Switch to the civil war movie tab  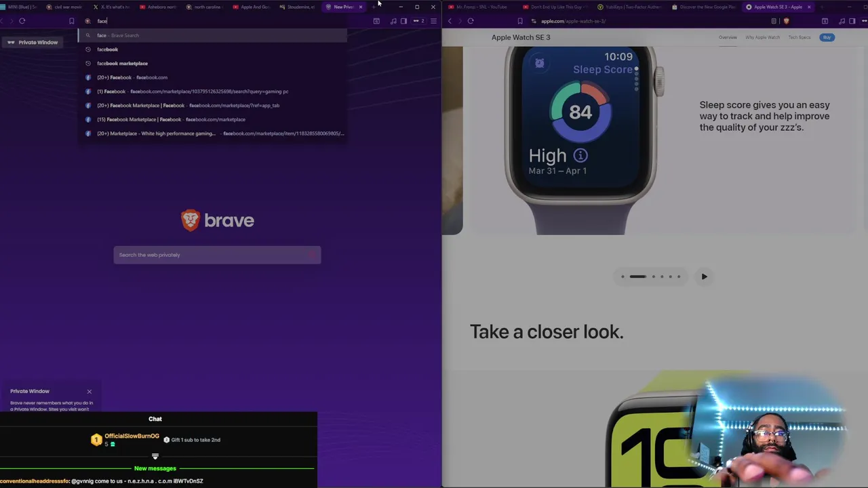64,7
